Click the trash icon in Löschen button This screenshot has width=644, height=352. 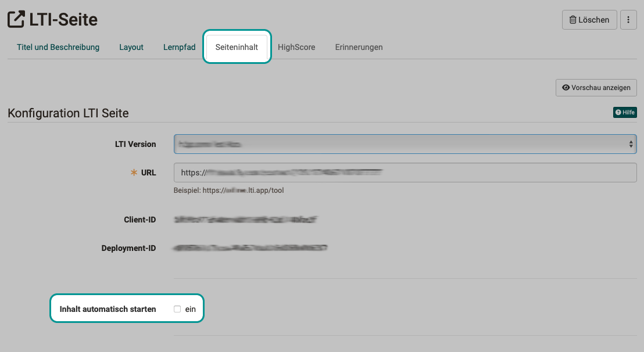tap(573, 20)
